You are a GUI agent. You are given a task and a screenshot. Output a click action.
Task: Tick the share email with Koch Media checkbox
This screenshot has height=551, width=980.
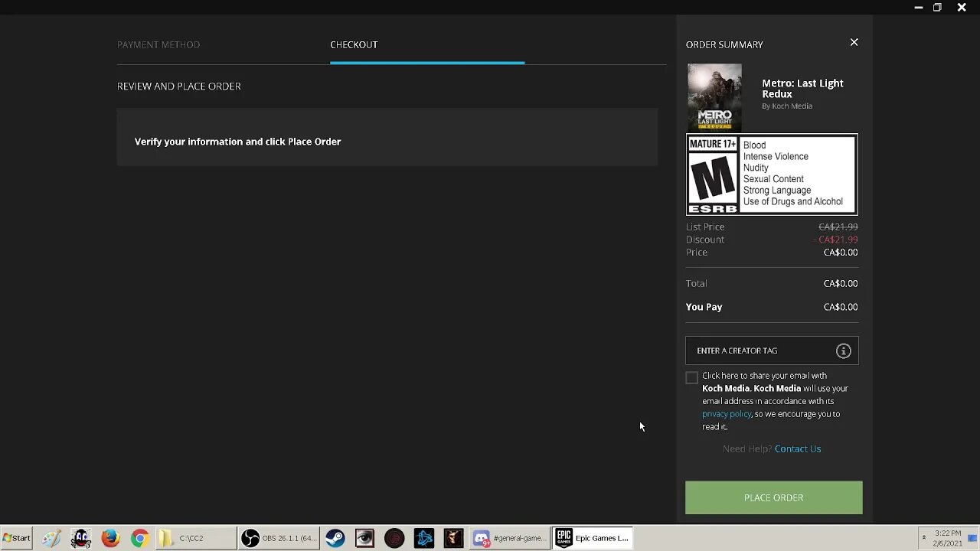(x=692, y=378)
